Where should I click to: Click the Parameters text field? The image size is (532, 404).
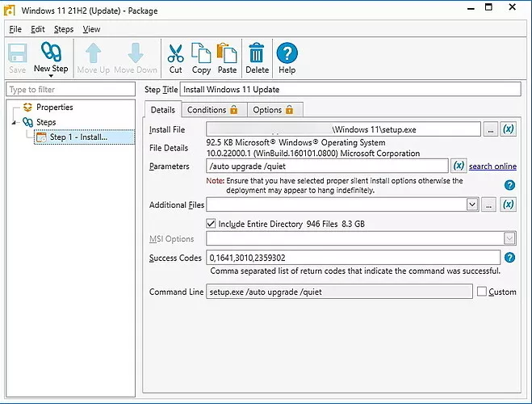(x=327, y=166)
